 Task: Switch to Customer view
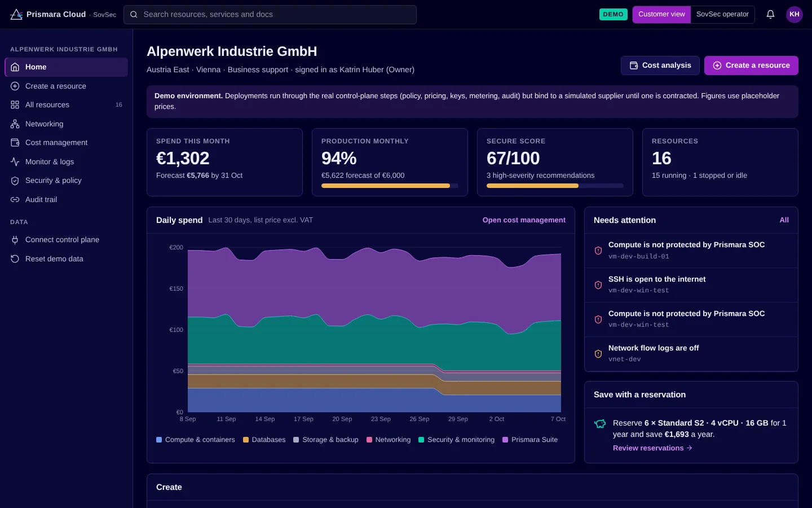coord(661,14)
